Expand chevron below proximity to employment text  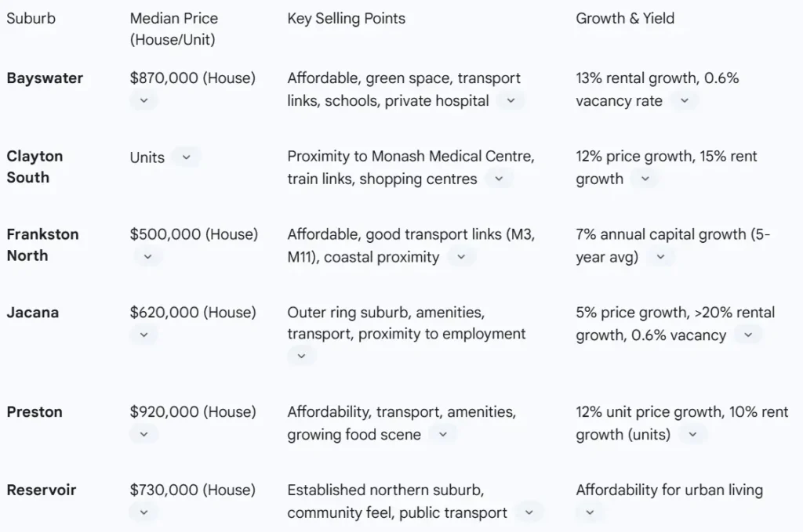(x=301, y=356)
